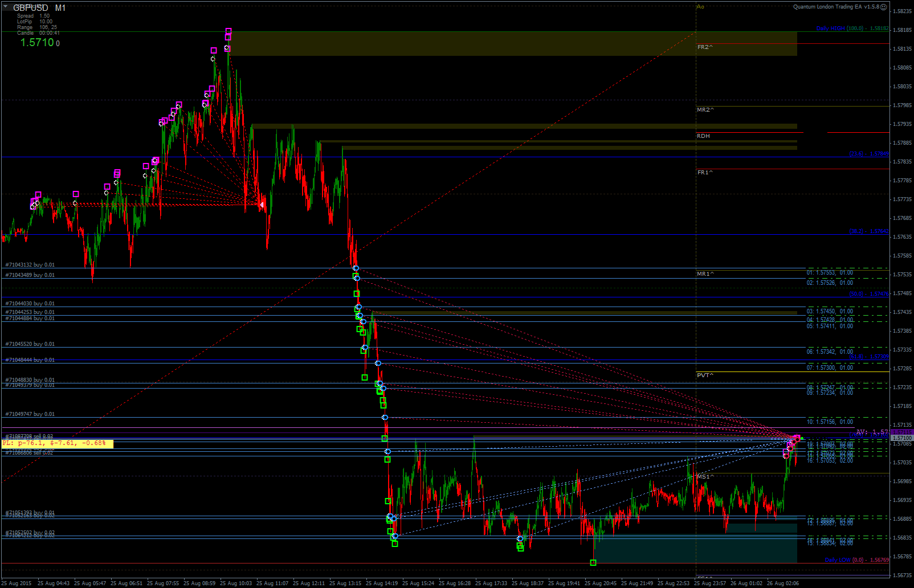Click the 25 Aug 23:57 time axis label
Viewport: 914px width, 588px height.
tap(710, 583)
